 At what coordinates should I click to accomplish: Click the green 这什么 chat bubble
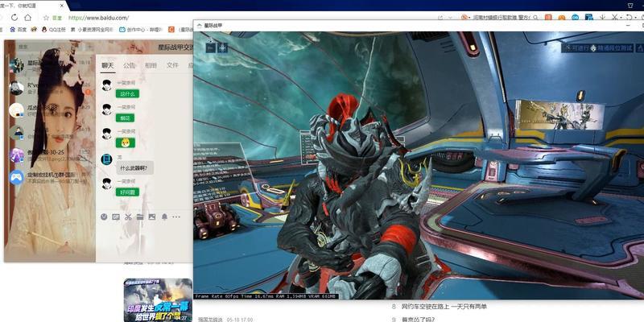coord(127,93)
